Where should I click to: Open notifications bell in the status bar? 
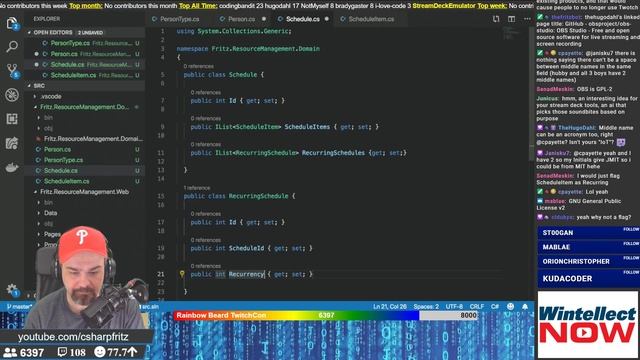click(525, 306)
